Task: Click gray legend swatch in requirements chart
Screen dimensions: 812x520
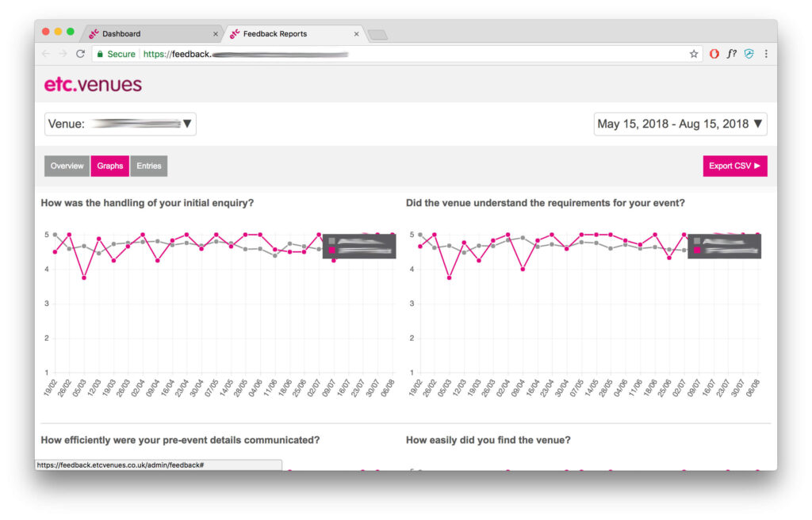Action: [x=696, y=240]
